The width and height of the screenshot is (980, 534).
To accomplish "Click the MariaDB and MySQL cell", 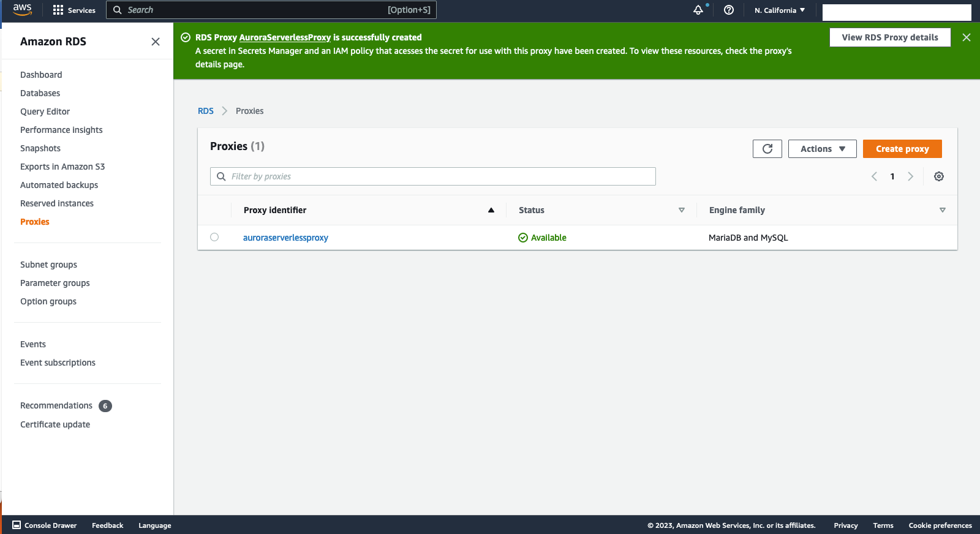I will click(748, 238).
